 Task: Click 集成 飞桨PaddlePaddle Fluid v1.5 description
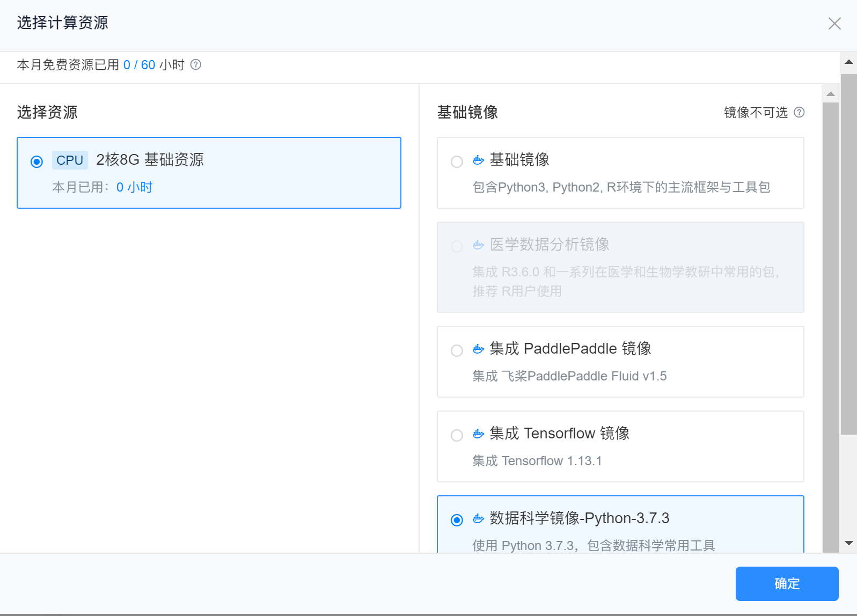coord(569,376)
